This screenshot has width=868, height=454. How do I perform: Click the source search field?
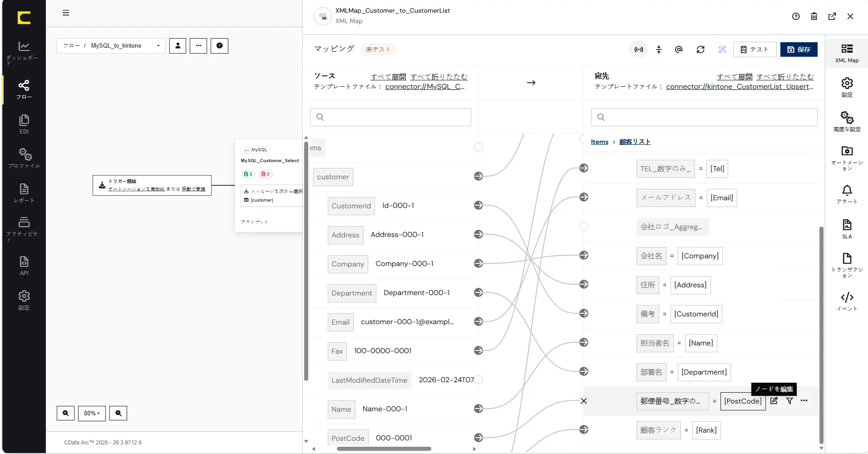[x=390, y=117]
